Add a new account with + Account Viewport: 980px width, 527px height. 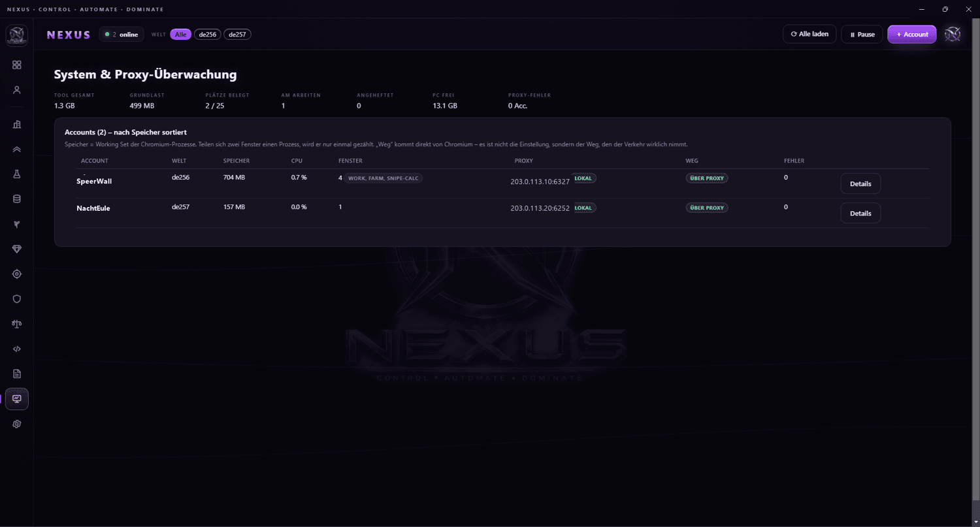pos(912,34)
